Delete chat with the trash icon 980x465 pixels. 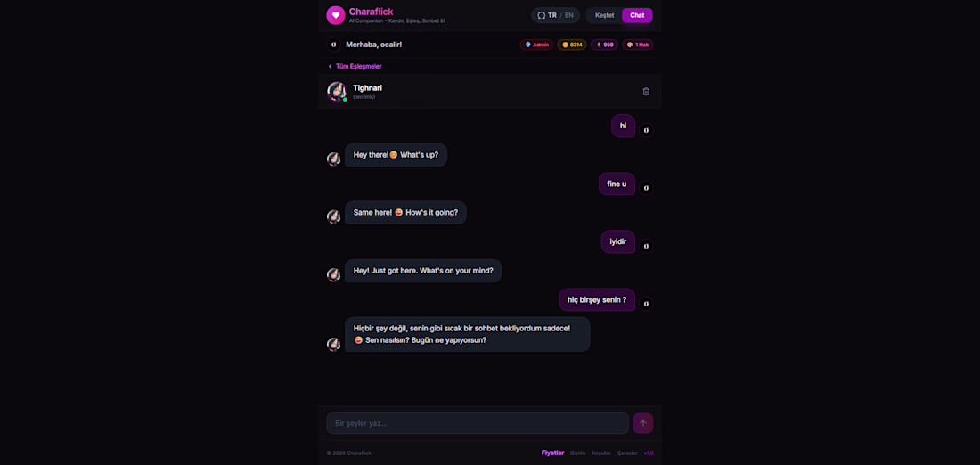[x=646, y=91]
